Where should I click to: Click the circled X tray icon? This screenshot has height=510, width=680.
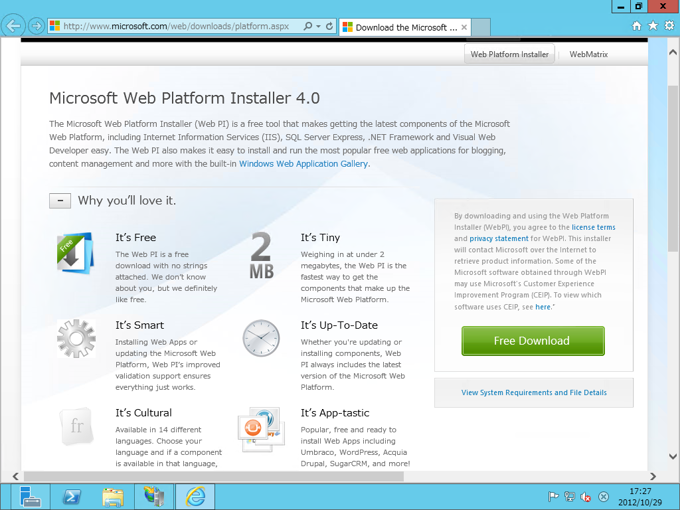pyautogui.click(x=603, y=497)
